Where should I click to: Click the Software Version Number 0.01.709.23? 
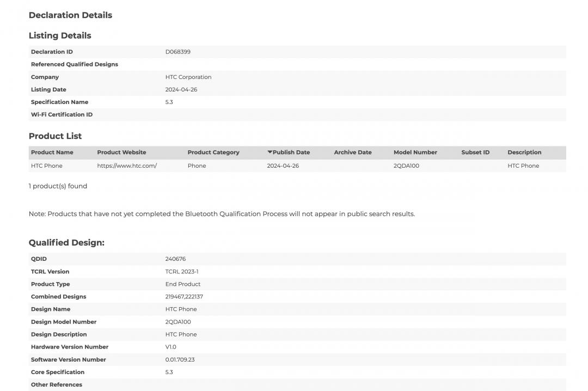pyautogui.click(x=180, y=359)
